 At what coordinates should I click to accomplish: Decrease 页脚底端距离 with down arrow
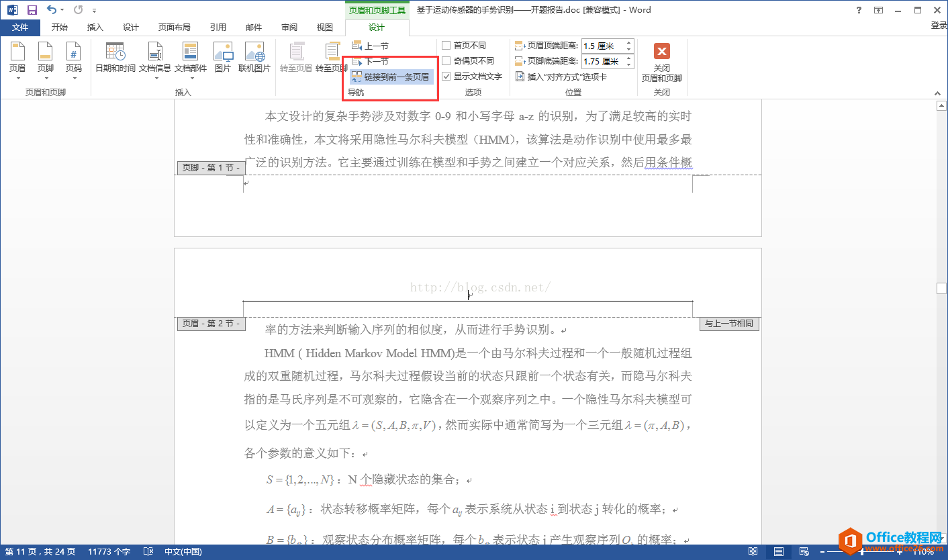coord(629,65)
